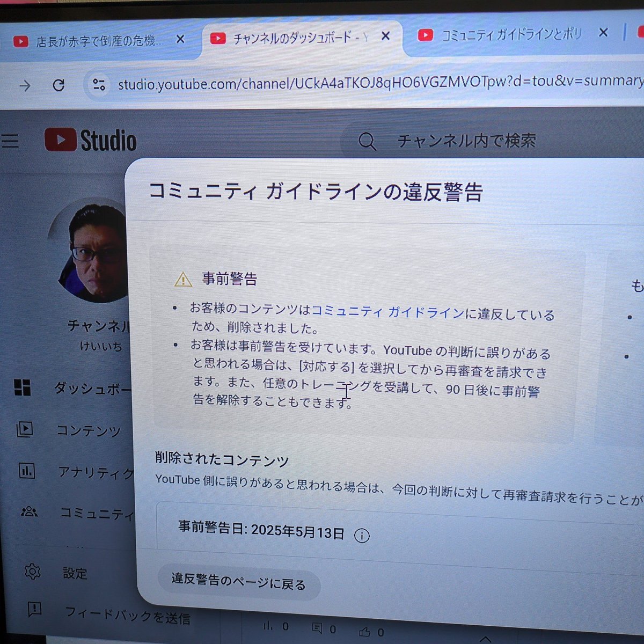Open the hamburger menu in YouTube Studio

click(10, 141)
